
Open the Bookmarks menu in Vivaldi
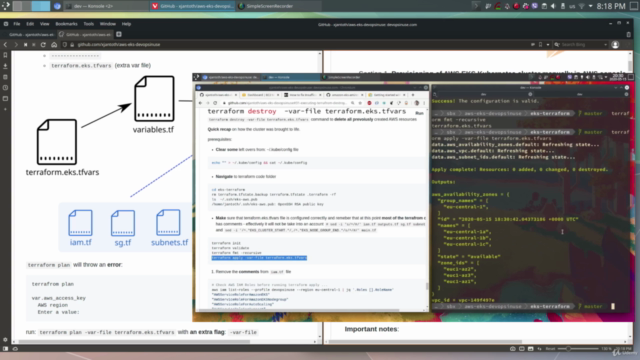click(67, 24)
